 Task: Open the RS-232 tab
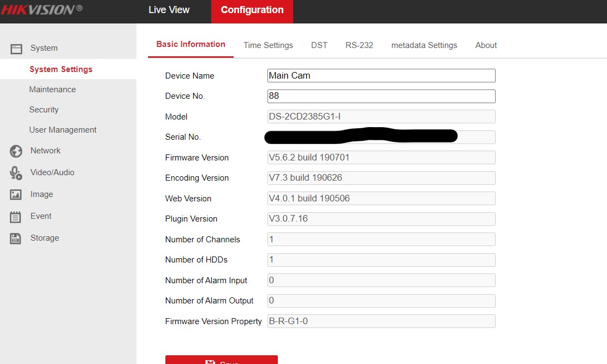[359, 45]
